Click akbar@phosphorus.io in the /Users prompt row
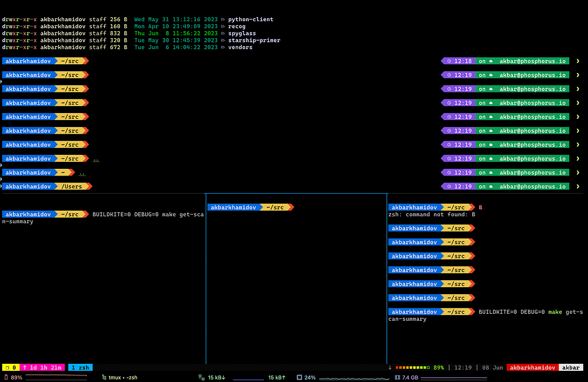Viewport: 588px width, 382px height. point(532,187)
